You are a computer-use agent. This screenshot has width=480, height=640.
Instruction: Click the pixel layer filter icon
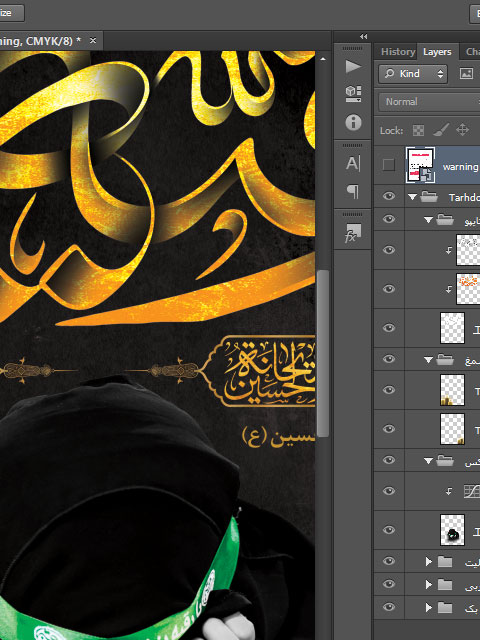pyautogui.click(x=466, y=73)
